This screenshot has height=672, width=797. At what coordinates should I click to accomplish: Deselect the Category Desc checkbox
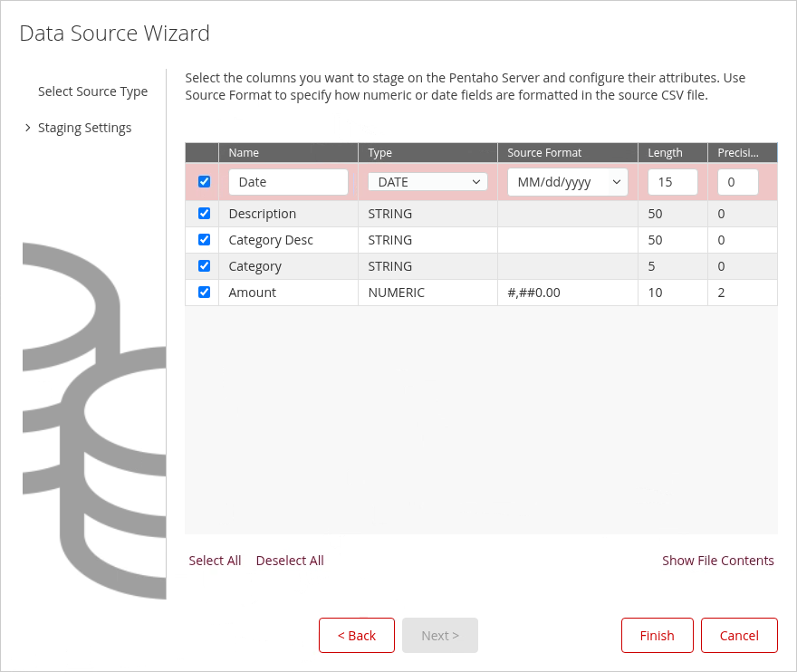point(204,240)
